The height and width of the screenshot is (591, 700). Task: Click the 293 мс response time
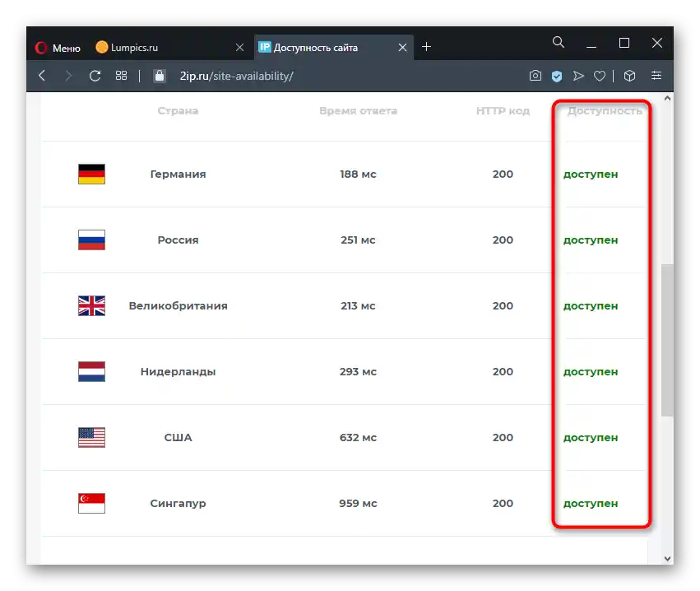(x=358, y=372)
